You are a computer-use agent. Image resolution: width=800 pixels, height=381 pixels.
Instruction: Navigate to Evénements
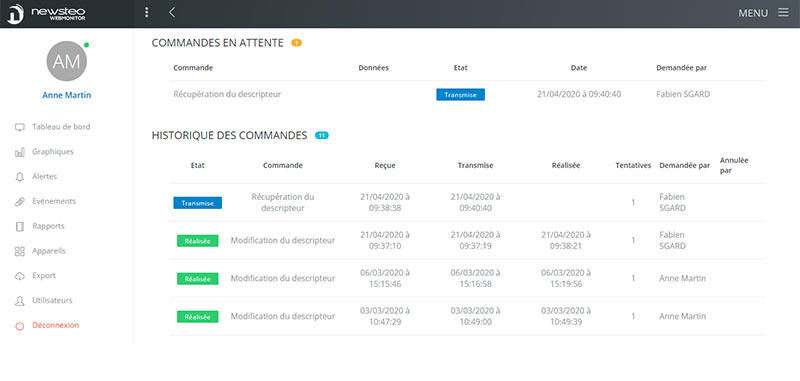pyautogui.click(x=54, y=201)
